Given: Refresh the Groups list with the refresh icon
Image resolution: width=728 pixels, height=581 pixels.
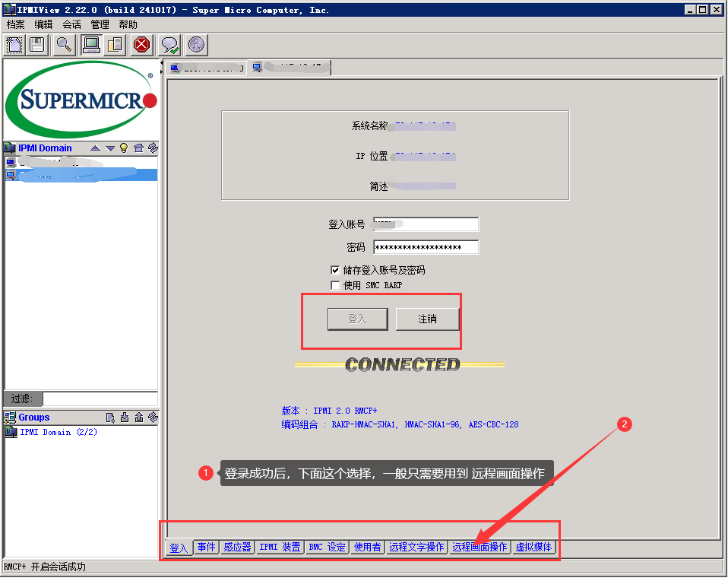Looking at the screenshot, I should pos(152,416).
